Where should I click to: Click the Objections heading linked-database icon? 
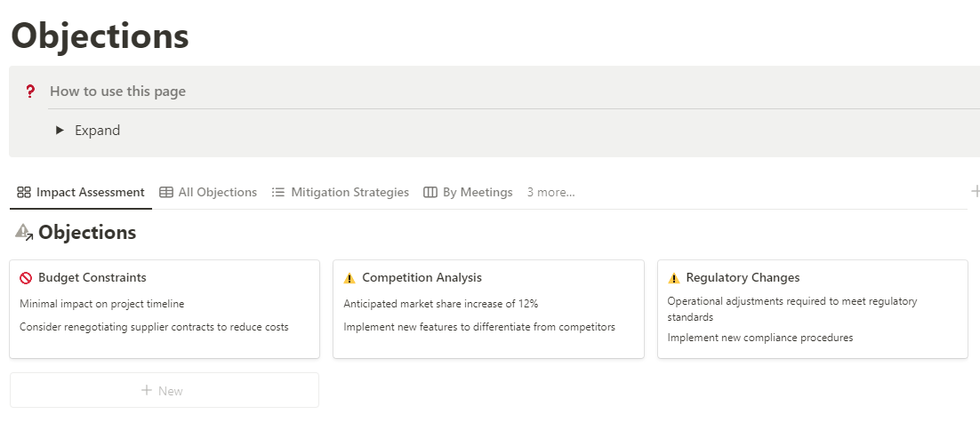tap(24, 233)
